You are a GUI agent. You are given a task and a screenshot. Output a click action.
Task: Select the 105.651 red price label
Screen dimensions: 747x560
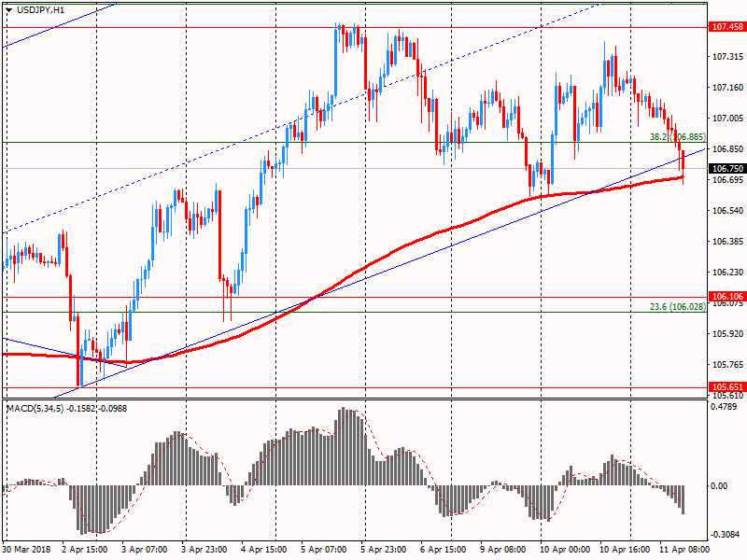(727, 387)
